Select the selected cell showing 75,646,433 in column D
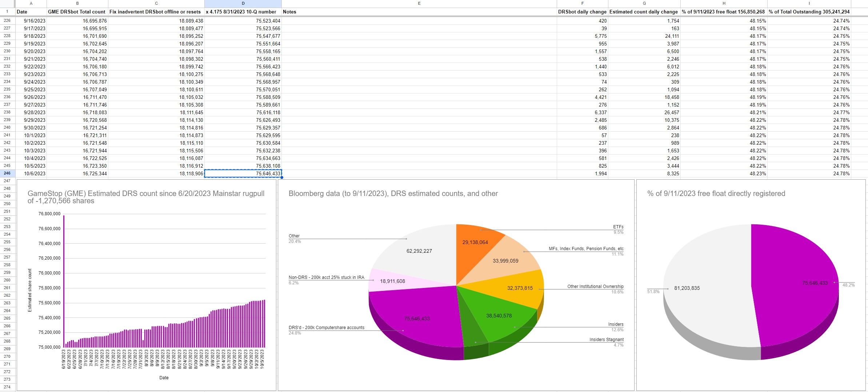868x392 pixels. pyautogui.click(x=243, y=173)
